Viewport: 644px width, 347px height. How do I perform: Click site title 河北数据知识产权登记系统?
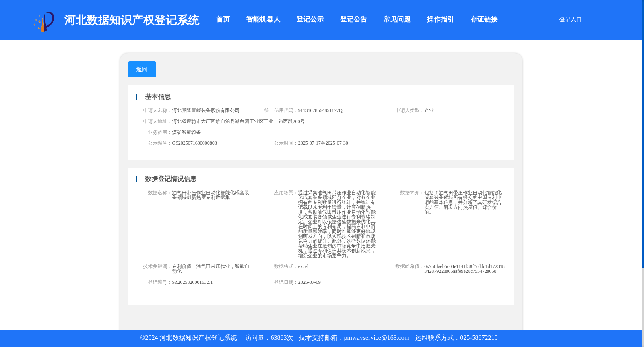(x=132, y=20)
